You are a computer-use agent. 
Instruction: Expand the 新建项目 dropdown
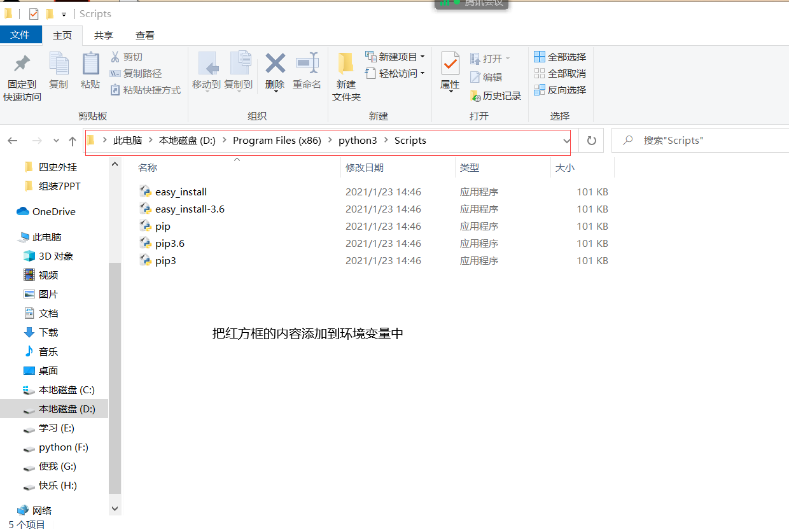coord(424,56)
